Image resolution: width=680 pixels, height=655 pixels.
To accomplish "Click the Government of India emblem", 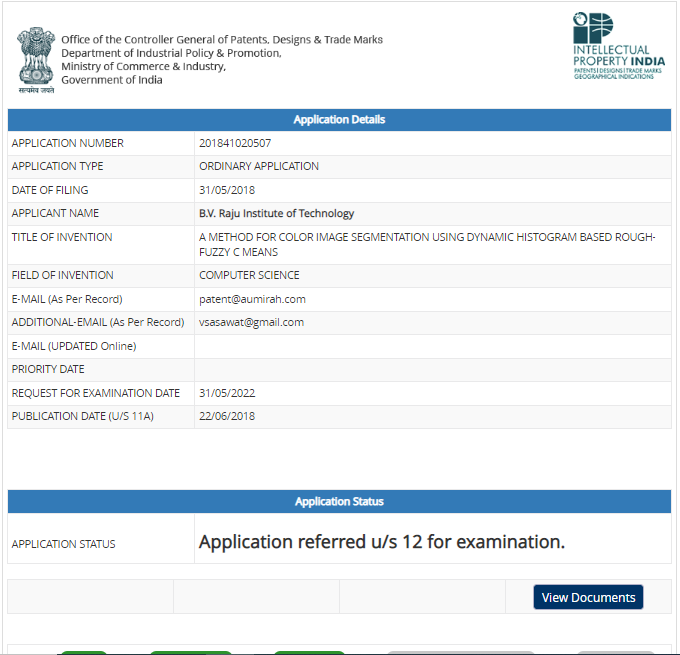I will [x=36, y=60].
